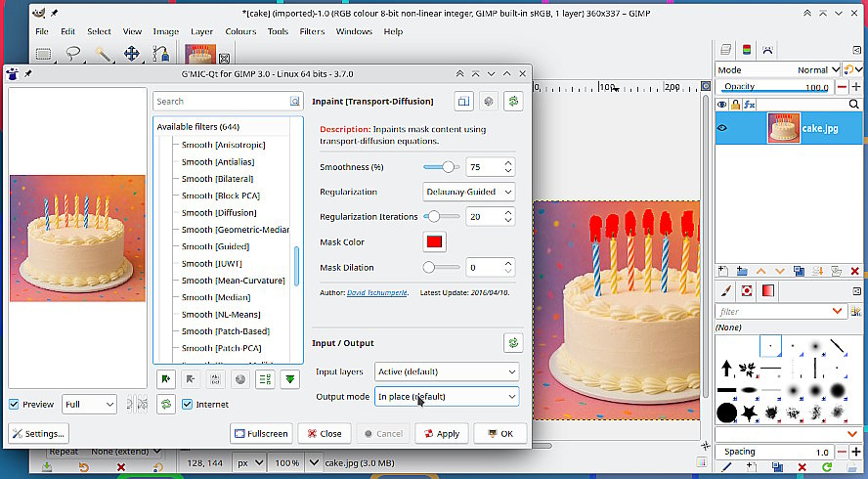Click the Move tool in the GIMP toolbox
The image size is (868, 479).
[131, 55]
